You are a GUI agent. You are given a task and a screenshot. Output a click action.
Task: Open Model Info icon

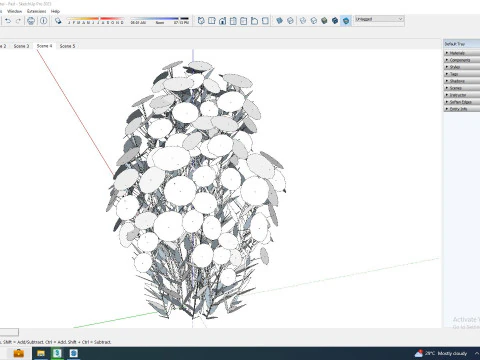click(x=44, y=21)
